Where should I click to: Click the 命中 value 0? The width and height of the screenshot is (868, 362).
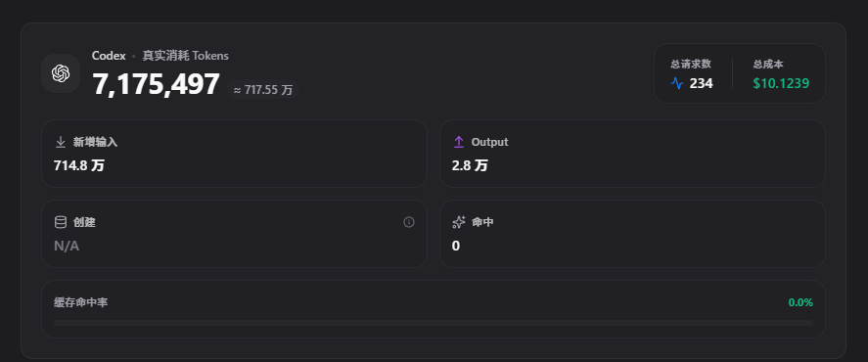(456, 247)
